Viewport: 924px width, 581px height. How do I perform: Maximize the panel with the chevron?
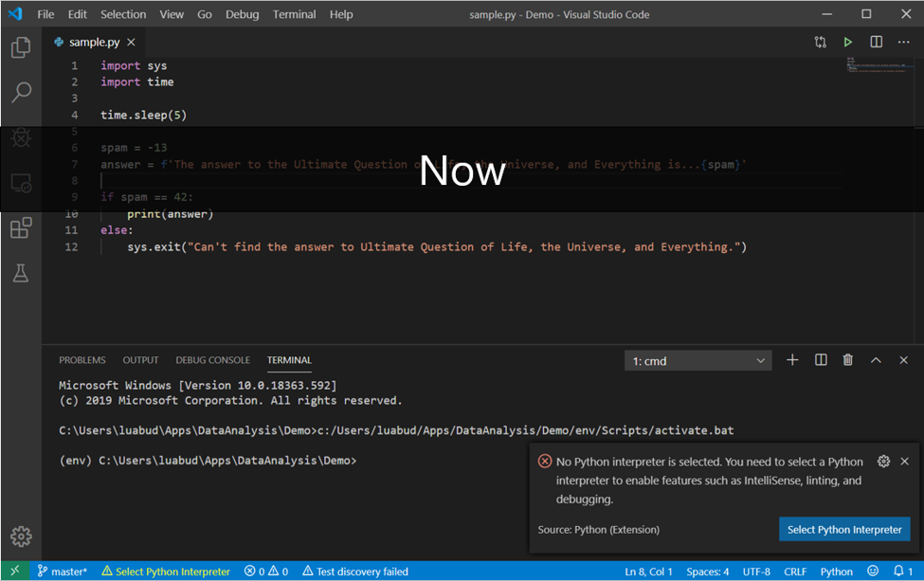point(875,360)
